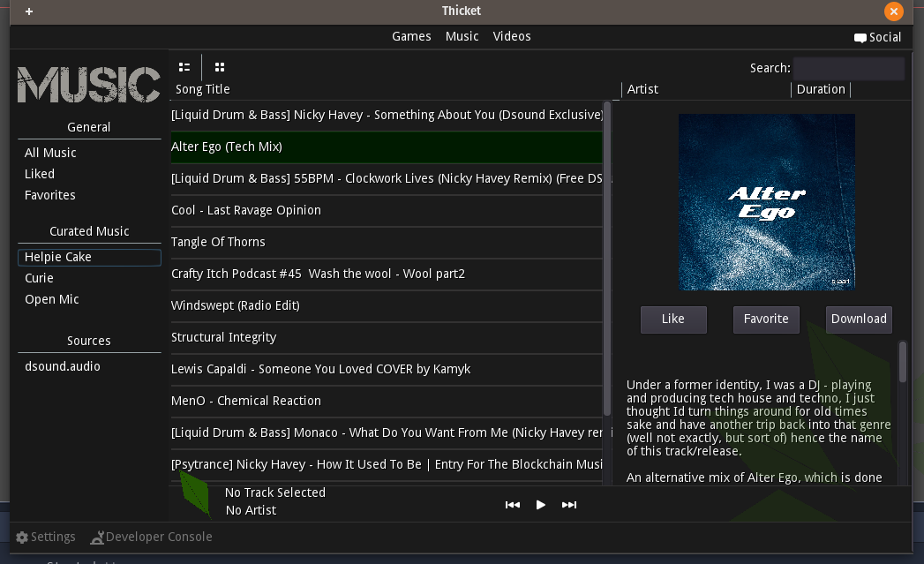Toggle Like on the Alter Ego track
Screen dimensions: 924x564
click(673, 320)
